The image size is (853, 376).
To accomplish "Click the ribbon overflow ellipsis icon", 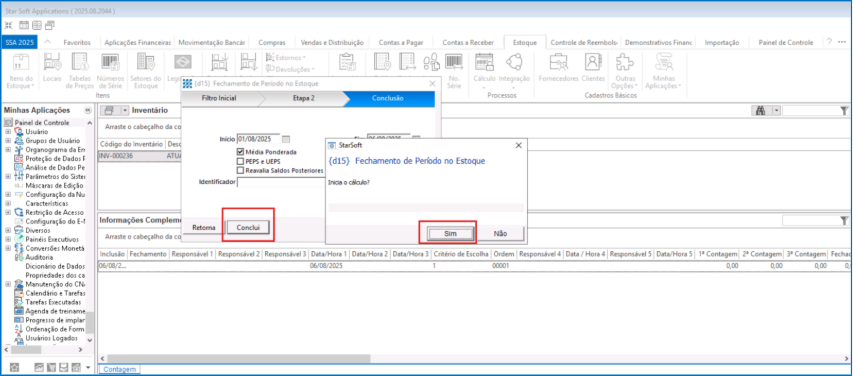I will [x=842, y=42].
